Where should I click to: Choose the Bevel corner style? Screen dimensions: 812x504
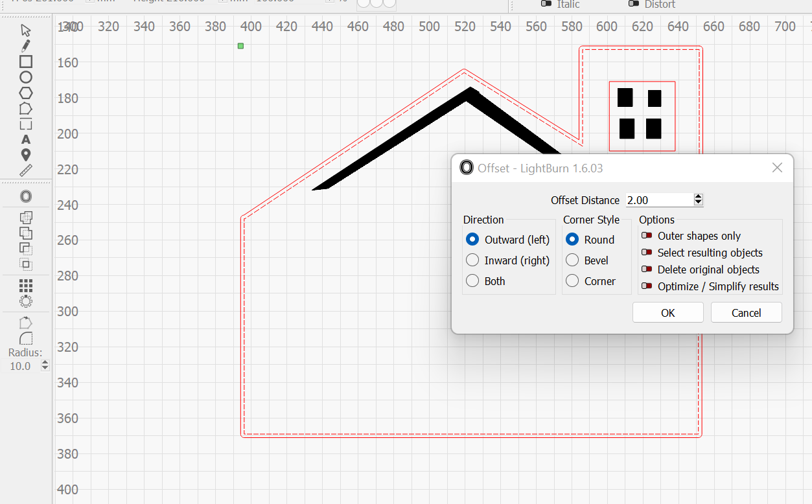(572, 260)
